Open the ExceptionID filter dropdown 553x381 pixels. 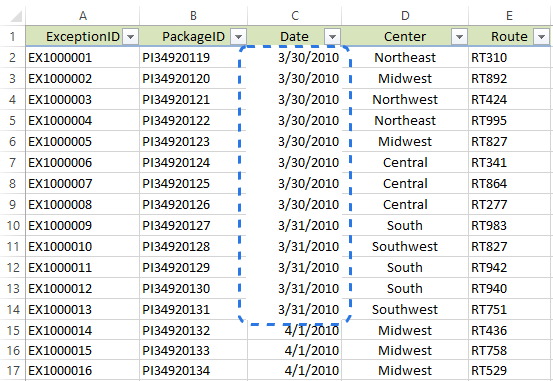pos(130,37)
